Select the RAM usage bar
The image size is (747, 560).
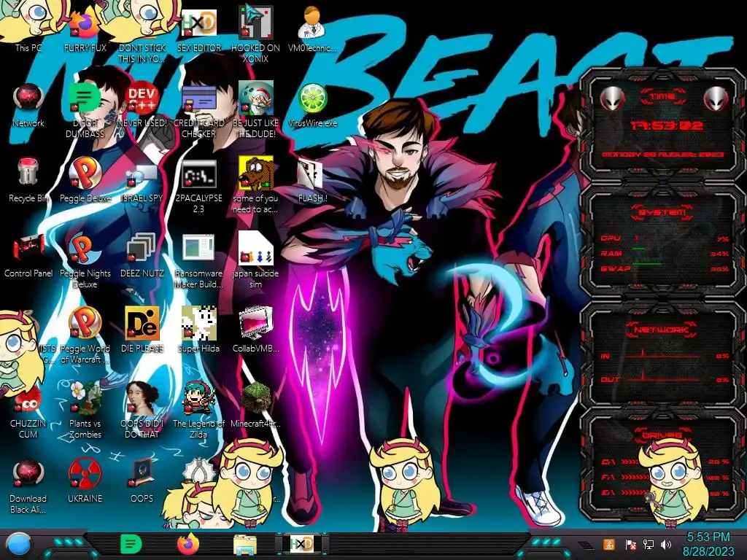[665, 253]
